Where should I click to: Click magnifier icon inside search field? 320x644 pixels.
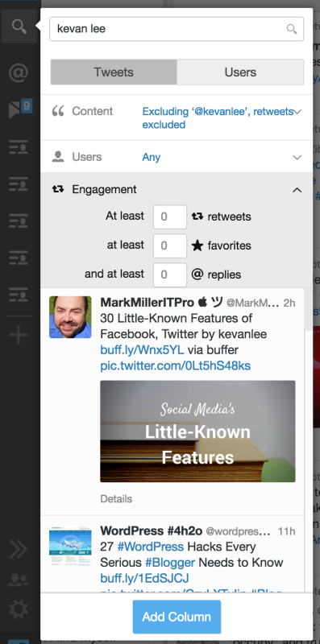[292, 29]
